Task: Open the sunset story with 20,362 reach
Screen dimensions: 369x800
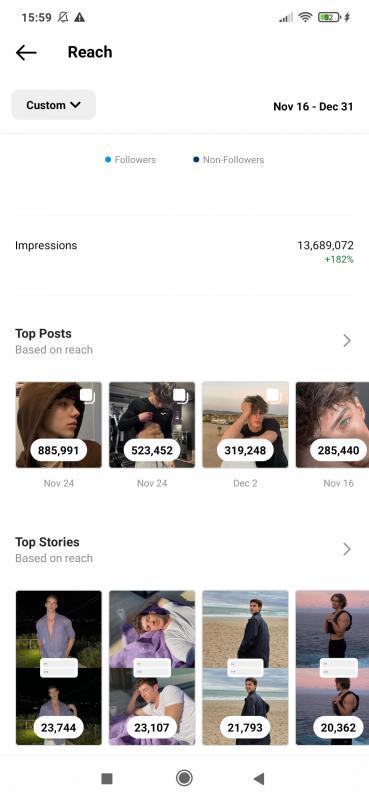Action: (x=332, y=667)
